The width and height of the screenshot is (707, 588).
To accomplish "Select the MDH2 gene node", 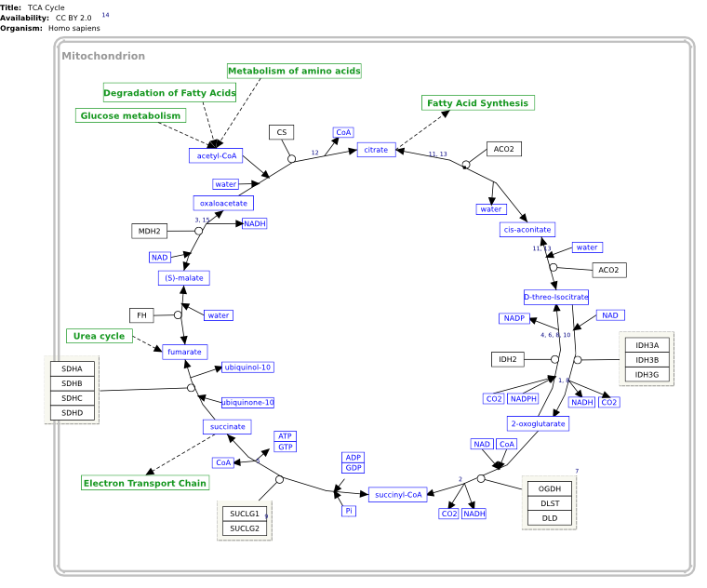I will click(149, 231).
